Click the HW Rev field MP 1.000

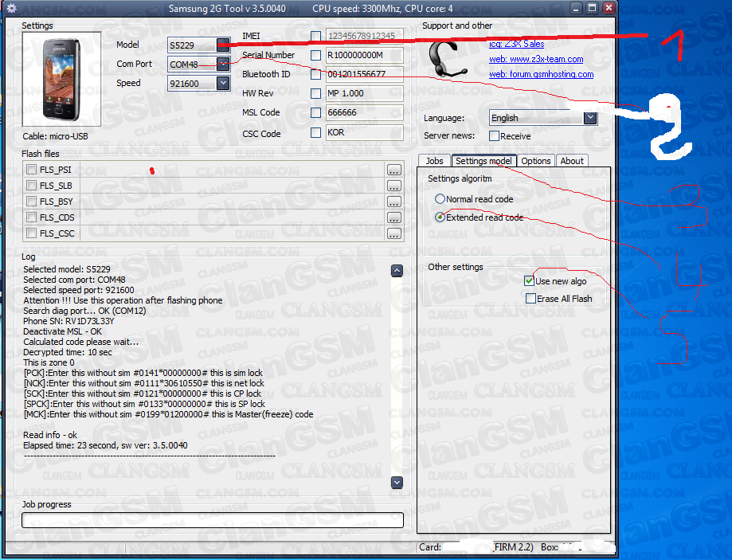point(364,93)
